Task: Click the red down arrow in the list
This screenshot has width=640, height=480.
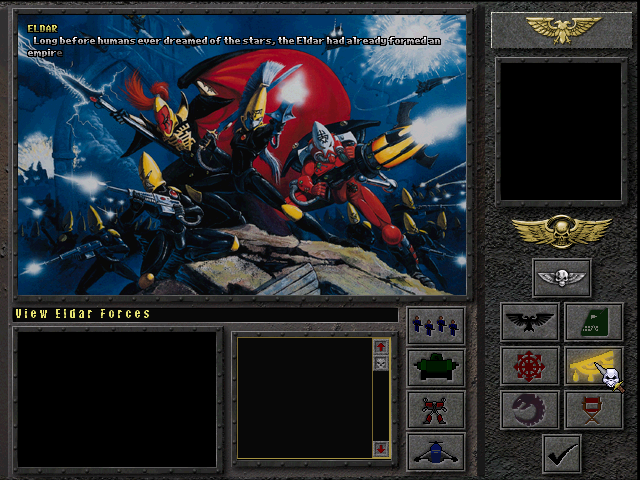Action: tap(381, 449)
